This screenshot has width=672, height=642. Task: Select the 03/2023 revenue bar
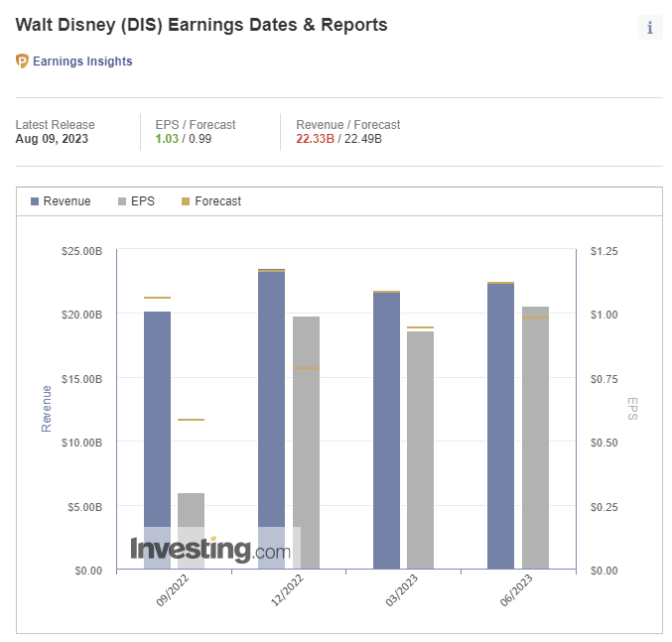[x=386, y=430]
